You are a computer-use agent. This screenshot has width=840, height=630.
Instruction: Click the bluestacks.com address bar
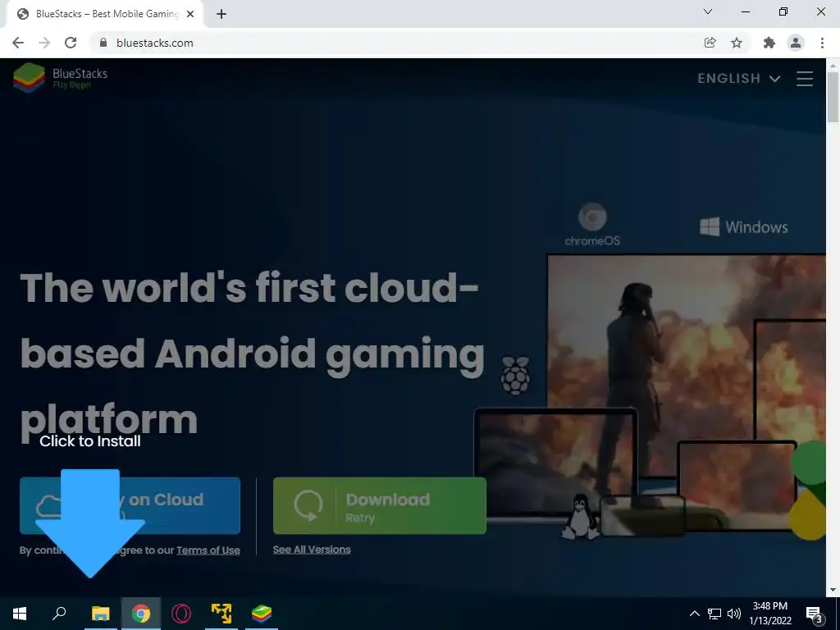pyautogui.click(x=396, y=43)
